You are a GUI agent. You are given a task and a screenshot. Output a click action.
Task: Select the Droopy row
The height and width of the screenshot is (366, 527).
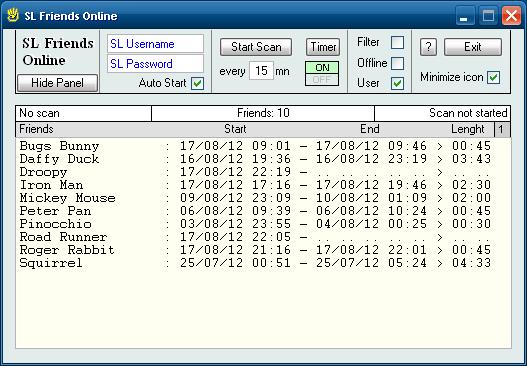click(255, 172)
